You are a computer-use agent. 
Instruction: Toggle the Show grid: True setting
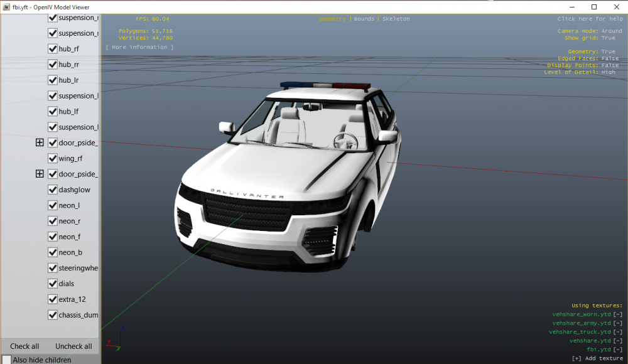590,38
